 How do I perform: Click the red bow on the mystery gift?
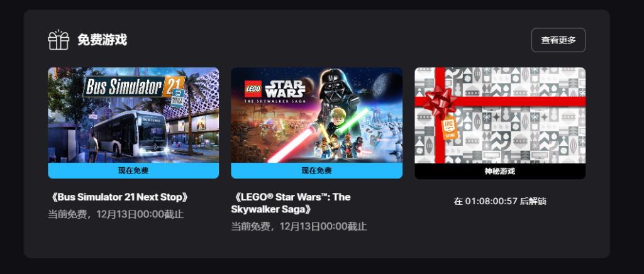(x=440, y=100)
